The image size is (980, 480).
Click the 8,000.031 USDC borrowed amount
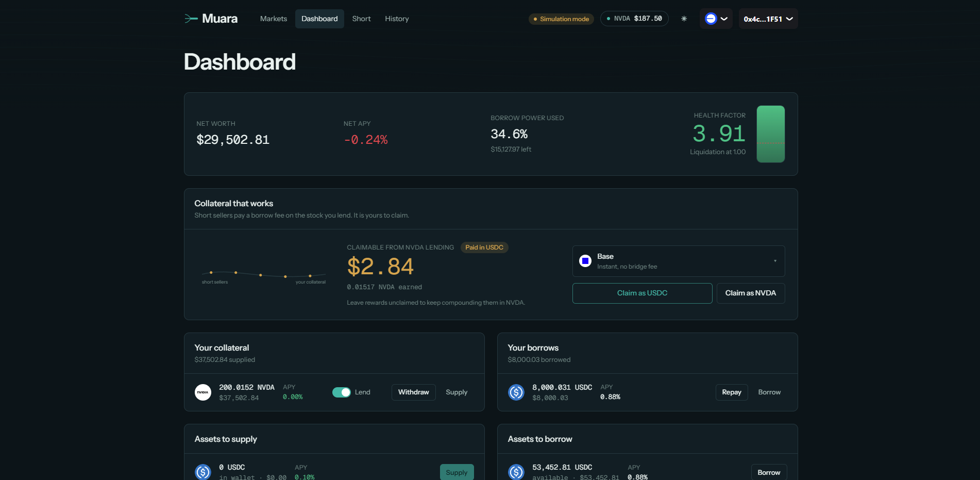tap(562, 387)
